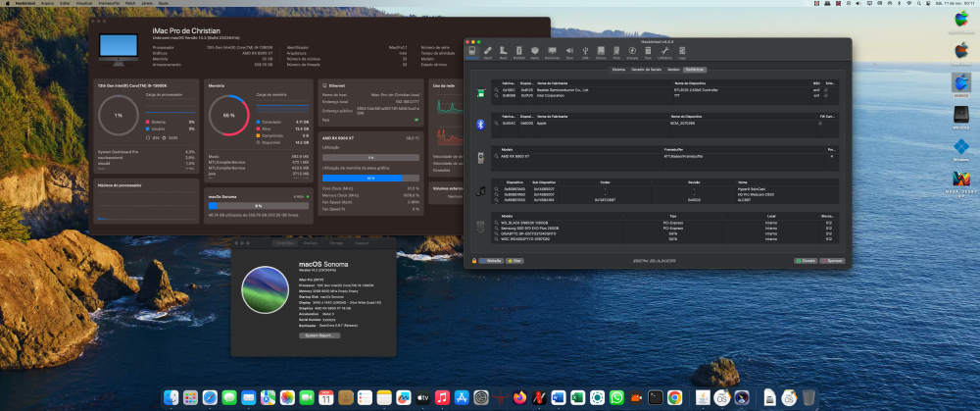
Task: Open Finder from the Dock
Action: pos(171,397)
